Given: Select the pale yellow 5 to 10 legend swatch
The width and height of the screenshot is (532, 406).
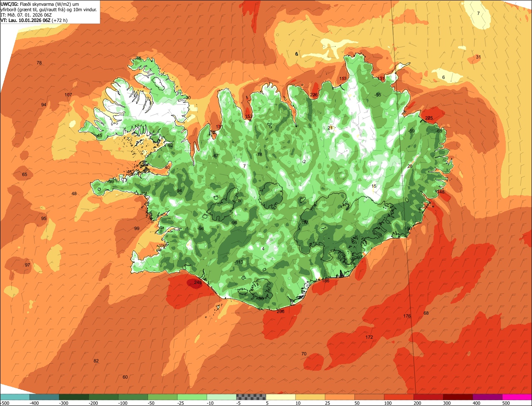Looking at the screenshot, I should click(281, 397).
